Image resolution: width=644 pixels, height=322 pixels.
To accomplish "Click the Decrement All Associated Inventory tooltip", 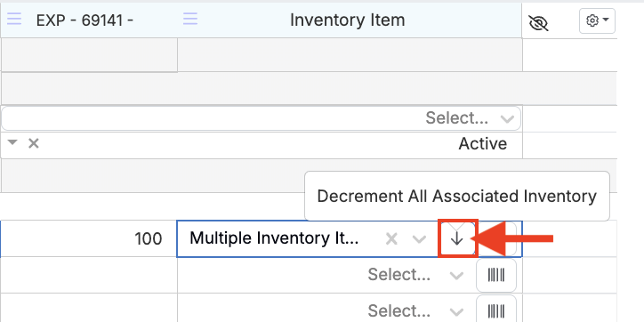I will [x=456, y=197].
